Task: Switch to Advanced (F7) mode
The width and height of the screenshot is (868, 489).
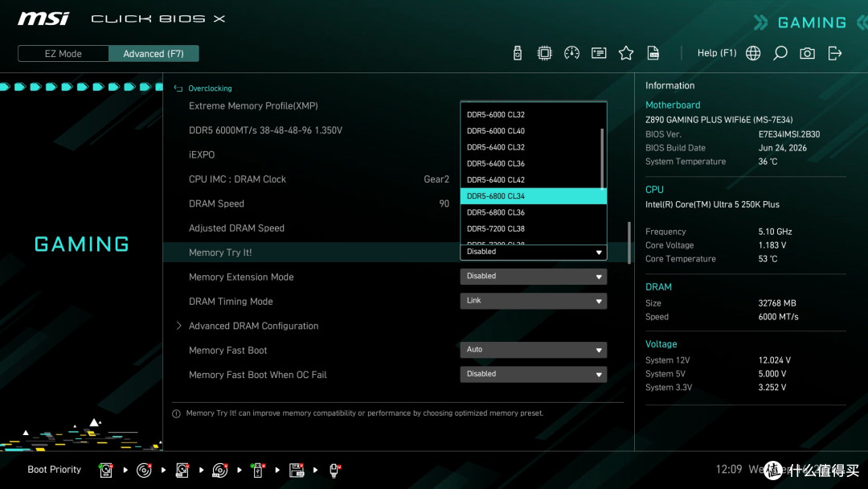Action: [x=154, y=54]
